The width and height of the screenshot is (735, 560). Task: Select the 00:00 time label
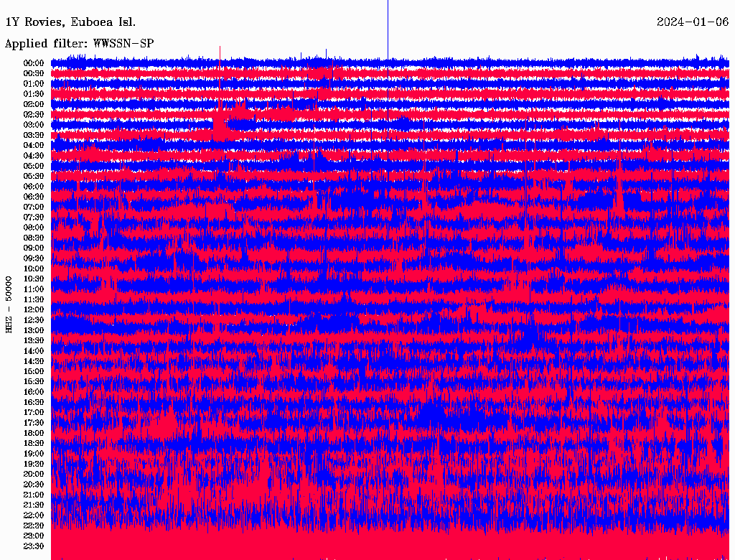(x=34, y=63)
